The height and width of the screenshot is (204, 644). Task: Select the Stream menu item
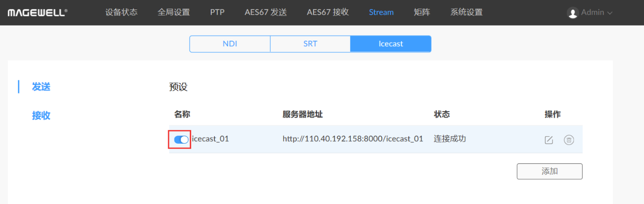coord(381,13)
